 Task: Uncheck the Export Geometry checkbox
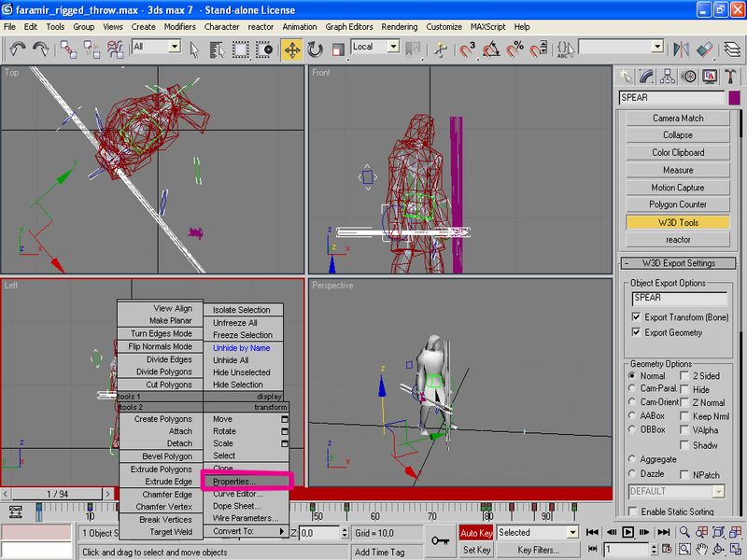[x=636, y=332]
